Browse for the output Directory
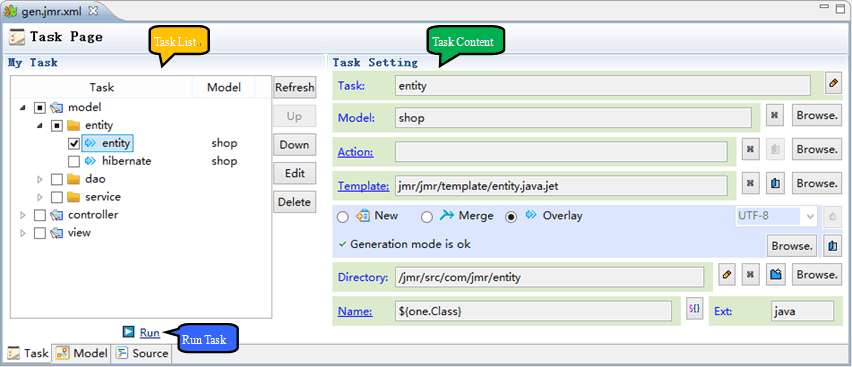852x367 pixels. pyautogui.click(x=816, y=275)
